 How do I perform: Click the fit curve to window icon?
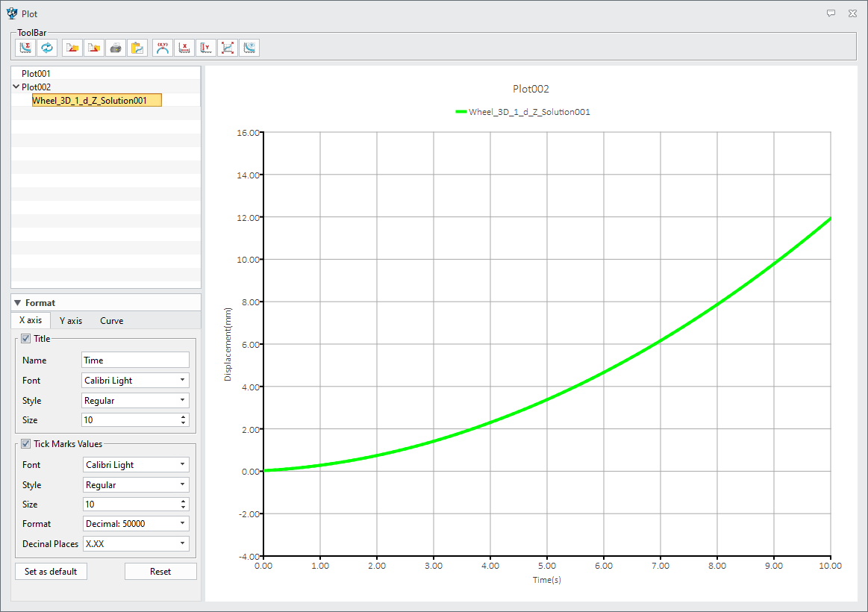[228, 49]
